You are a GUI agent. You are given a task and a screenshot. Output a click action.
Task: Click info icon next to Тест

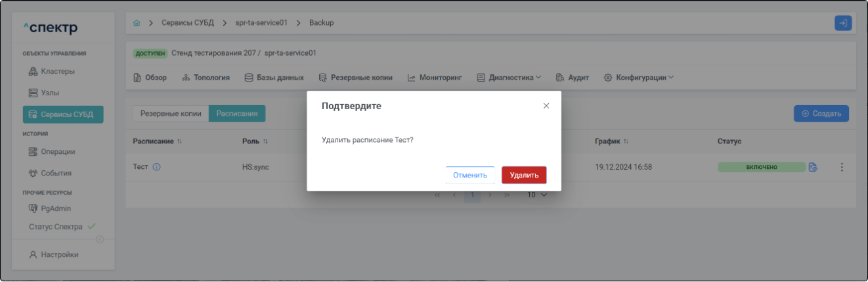[x=157, y=167]
